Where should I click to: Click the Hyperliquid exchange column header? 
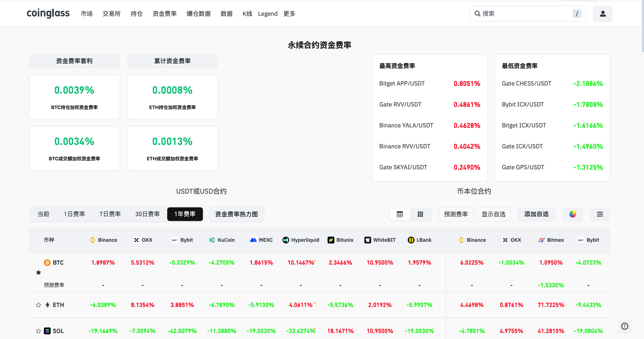pos(301,240)
